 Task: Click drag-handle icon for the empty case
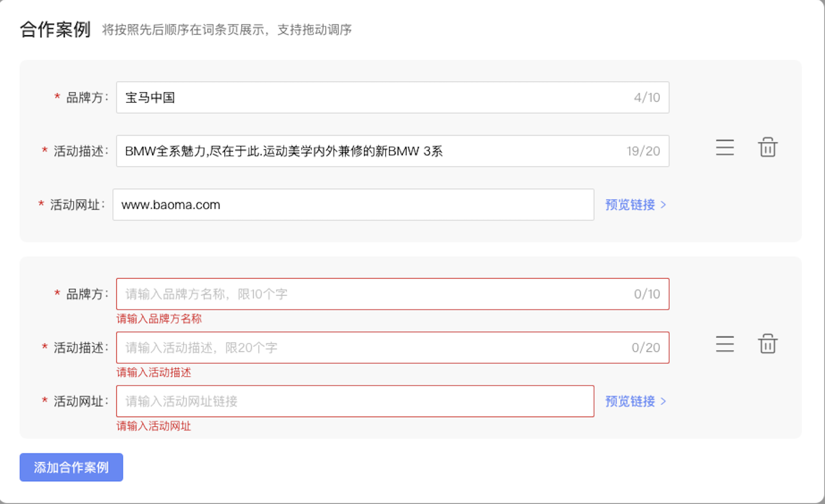pyautogui.click(x=724, y=344)
